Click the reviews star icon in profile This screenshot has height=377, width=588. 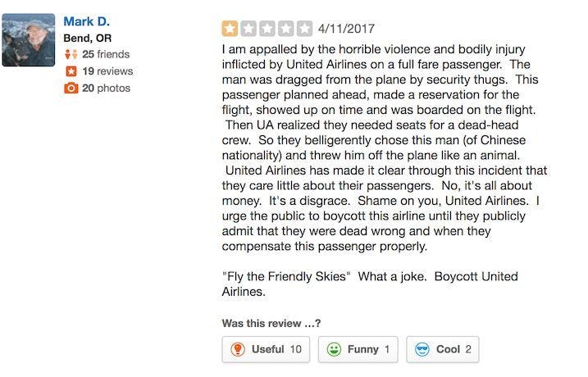(71, 71)
